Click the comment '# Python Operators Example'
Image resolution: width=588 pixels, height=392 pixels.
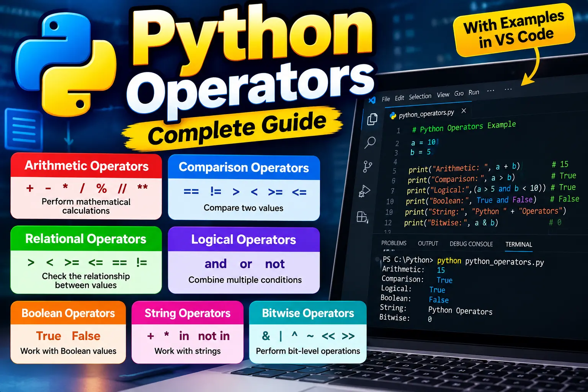464,127
